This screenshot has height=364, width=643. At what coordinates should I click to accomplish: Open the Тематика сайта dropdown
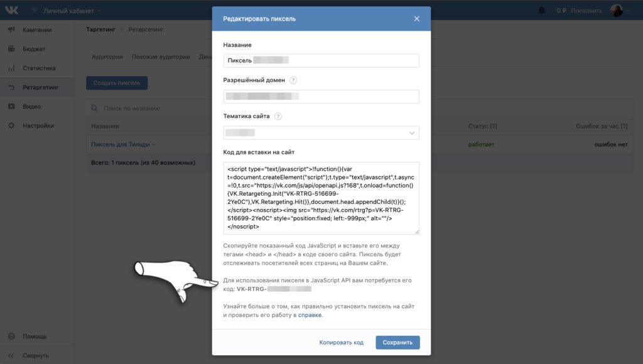[321, 132]
